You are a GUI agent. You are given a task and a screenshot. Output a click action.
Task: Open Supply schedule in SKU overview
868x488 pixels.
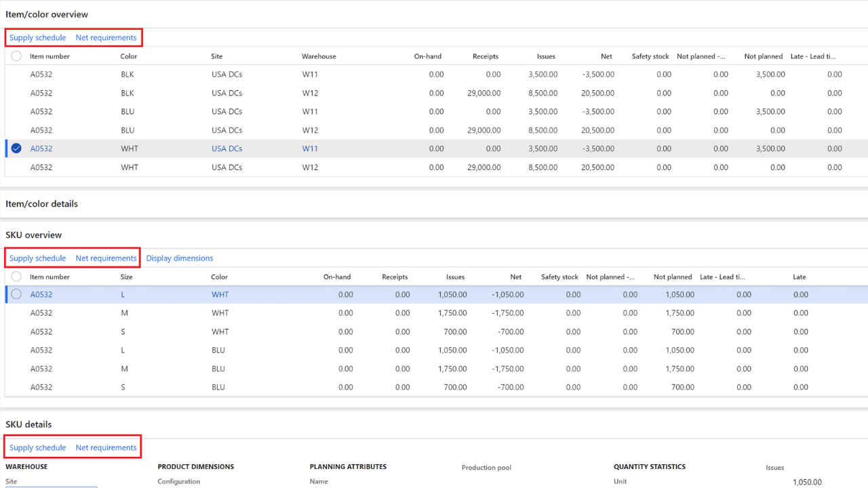[x=37, y=258]
